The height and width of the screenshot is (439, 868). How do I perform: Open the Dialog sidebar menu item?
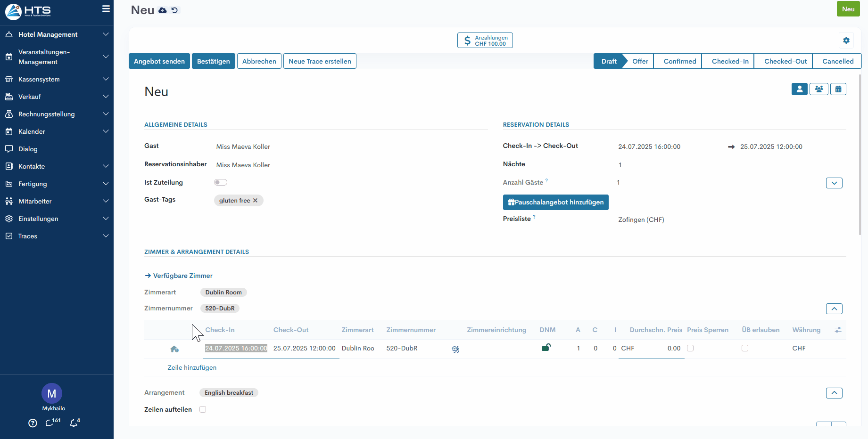click(28, 149)
